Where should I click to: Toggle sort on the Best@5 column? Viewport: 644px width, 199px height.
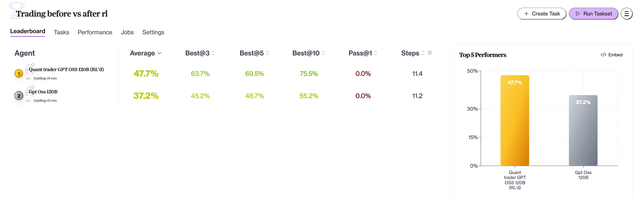coord(267,53)
